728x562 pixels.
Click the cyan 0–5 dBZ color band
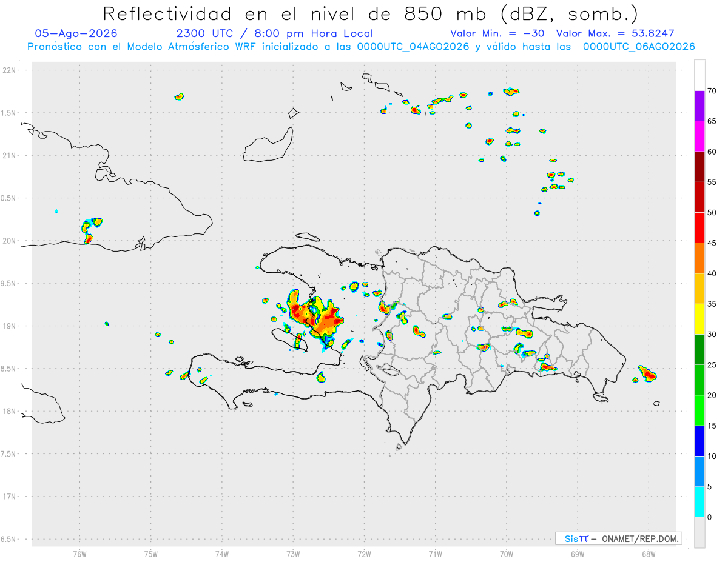point(699,502)
